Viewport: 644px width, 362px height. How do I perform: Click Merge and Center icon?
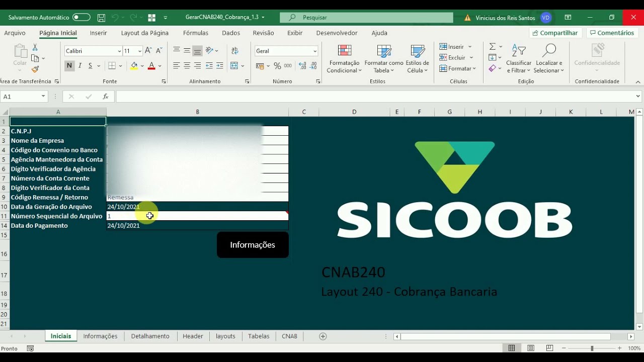(x=234, y=66)
